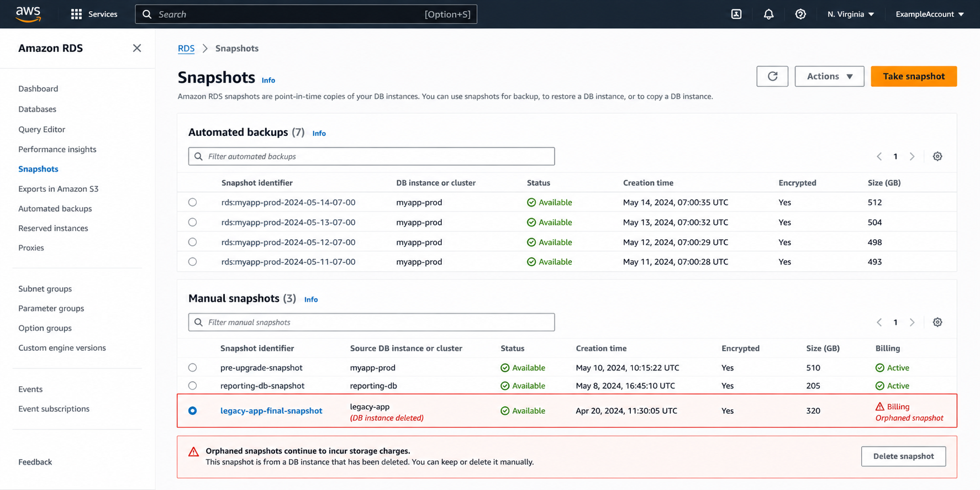Click search icon in the top search bar
Viewport: 980px width, 490px height.
coord(147,14)
